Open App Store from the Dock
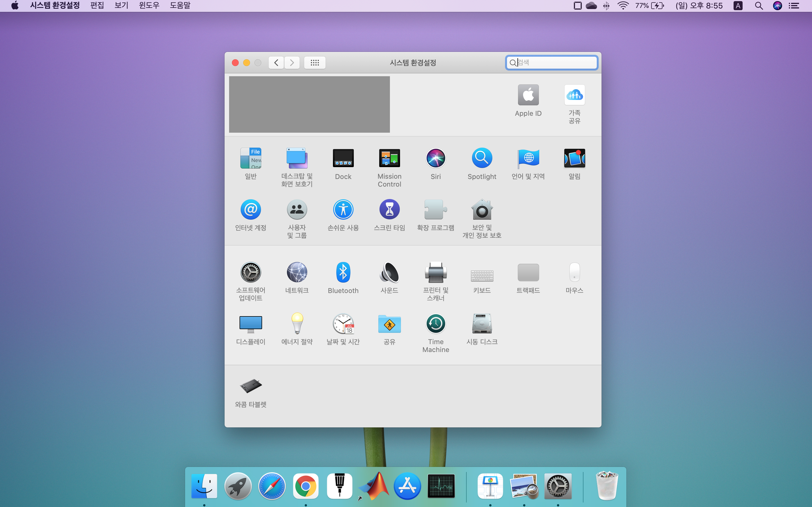Image resolution: width=812 pixels, height=507 pixels. [407, 486]
